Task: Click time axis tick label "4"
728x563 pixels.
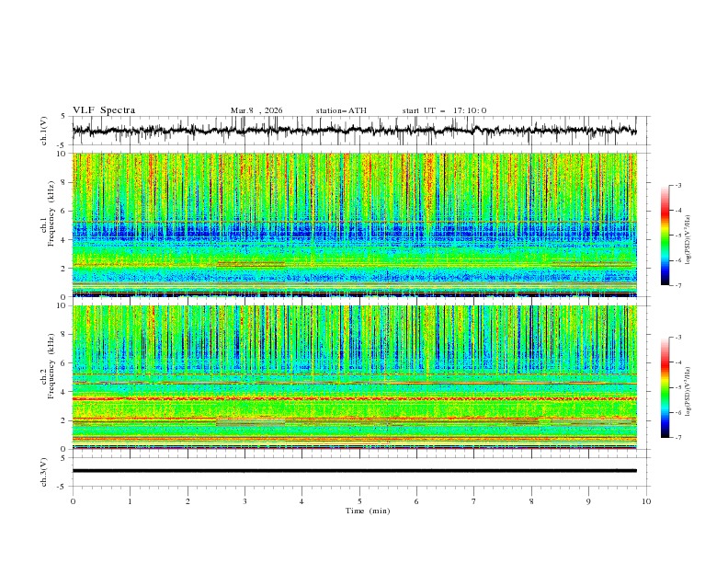Action: [x=301, y=501]
